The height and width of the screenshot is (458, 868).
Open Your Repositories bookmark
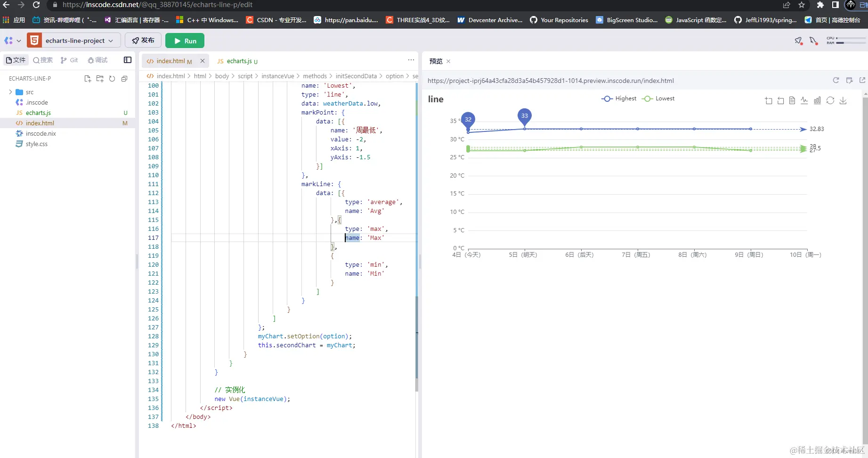click(x=559, y=20)
